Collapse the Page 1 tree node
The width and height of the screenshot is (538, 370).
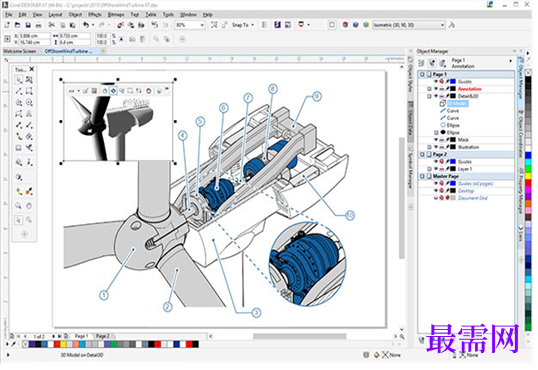coord(422,74)
